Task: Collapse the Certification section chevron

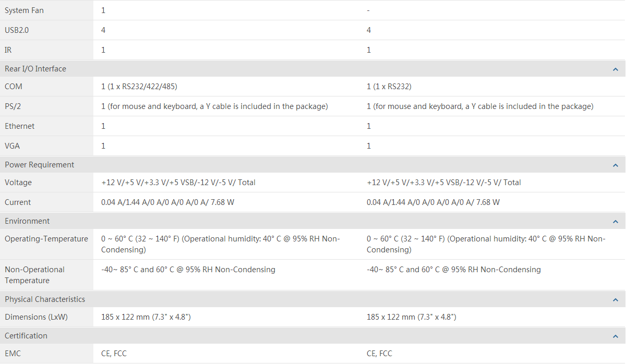Action: (615, 336)
